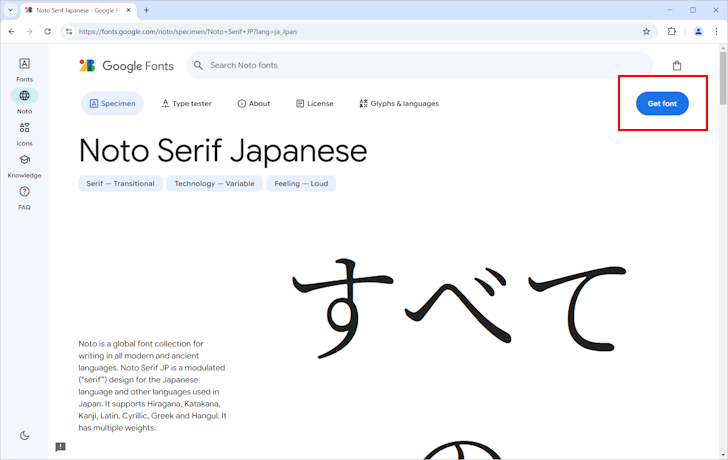Switch to the About tab
Screen dimensions: 728x460
click(254, 104)
